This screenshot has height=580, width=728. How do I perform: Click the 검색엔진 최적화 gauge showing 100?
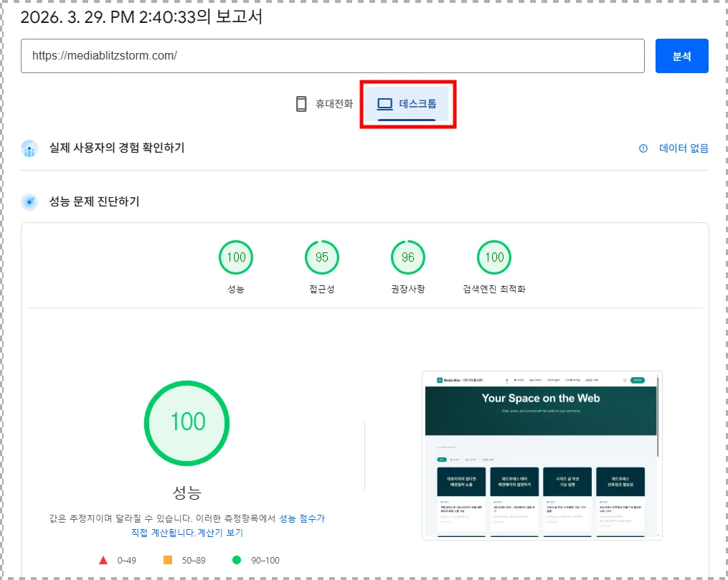(x=493, y=257)
